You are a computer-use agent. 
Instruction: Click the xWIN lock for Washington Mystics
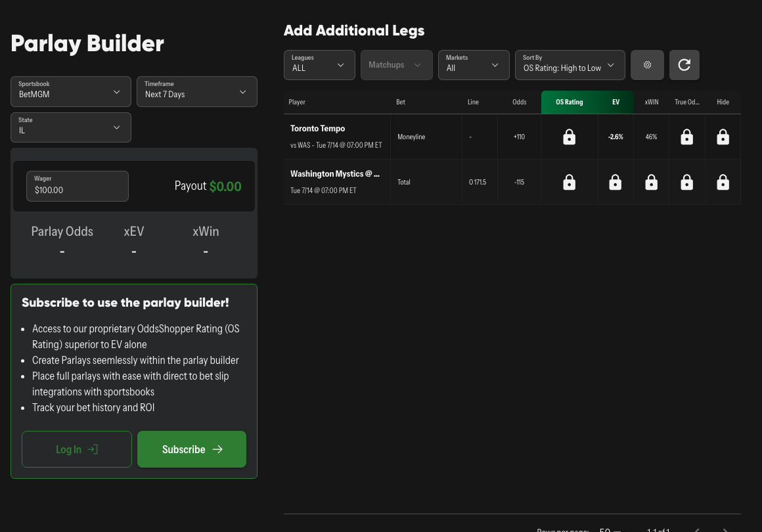point(651,182)
